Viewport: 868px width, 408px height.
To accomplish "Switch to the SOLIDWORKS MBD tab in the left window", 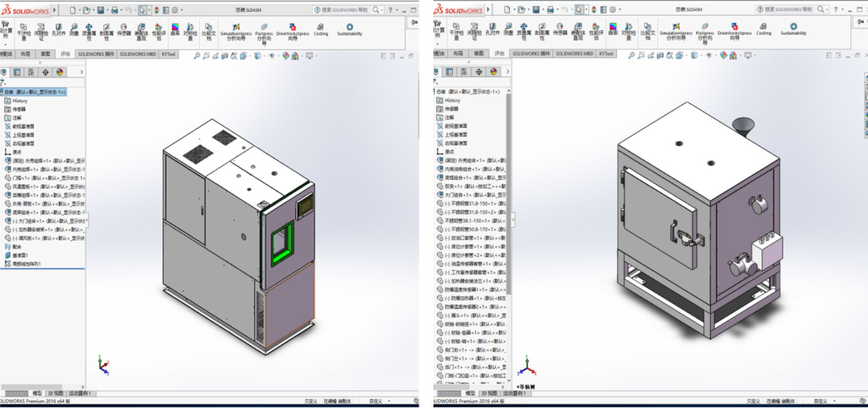I will point(138,54).
